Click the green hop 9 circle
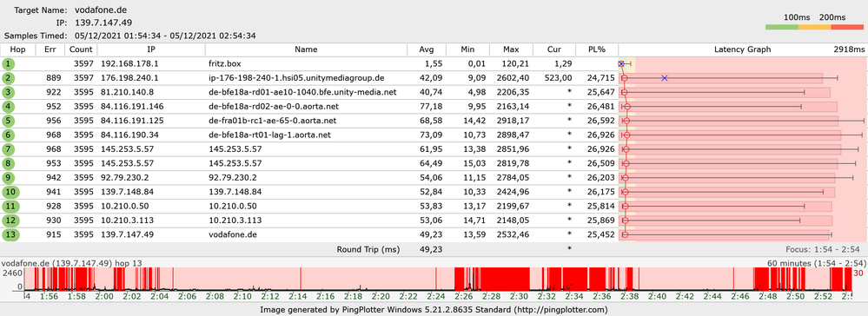Viewport: 868px width, 316px height. point(9,178)
